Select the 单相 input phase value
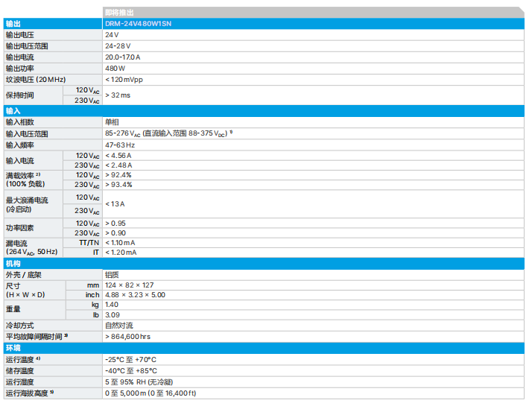This screenshot has height=412, width=532. [112, 122]
